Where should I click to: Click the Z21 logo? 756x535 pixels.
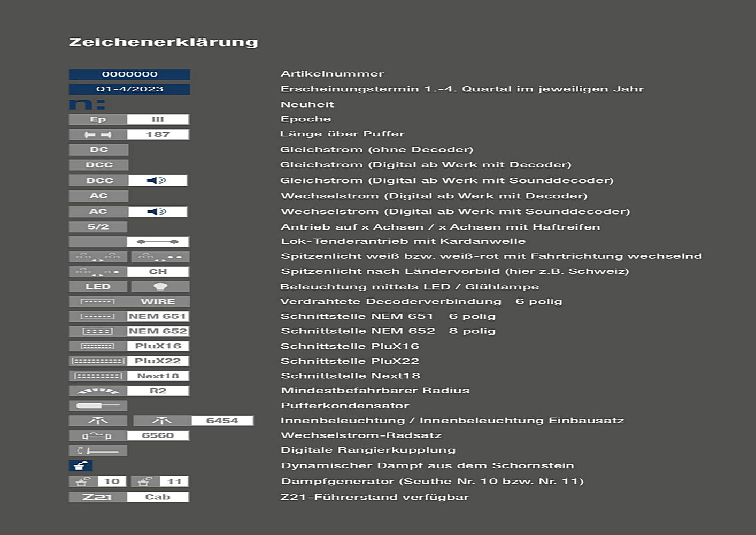click(97, 497)
